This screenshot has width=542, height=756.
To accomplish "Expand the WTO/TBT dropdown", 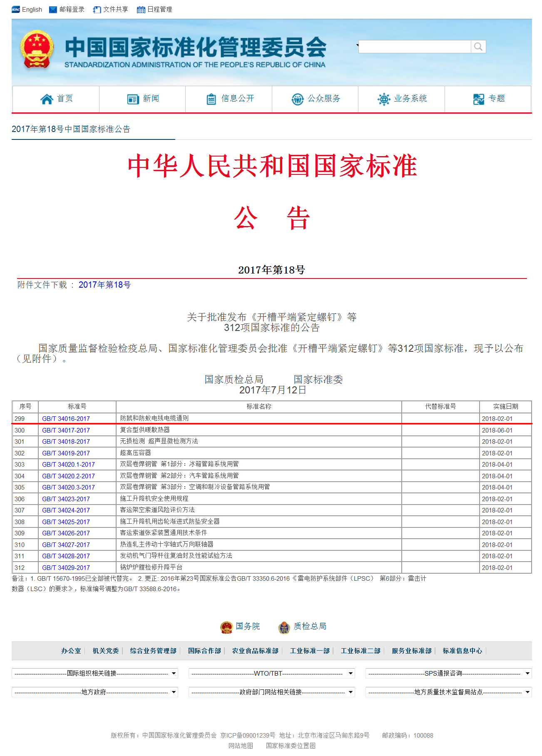I will [x=272, y=673].
